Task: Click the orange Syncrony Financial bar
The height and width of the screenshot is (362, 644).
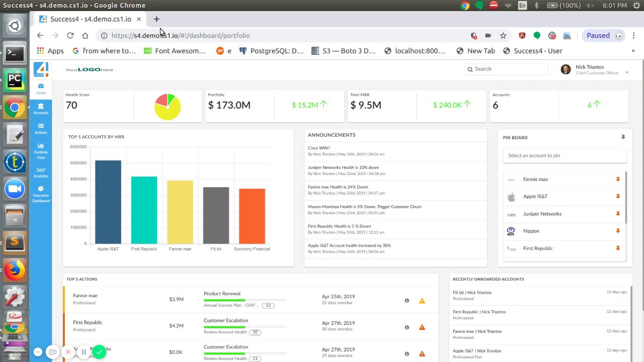Action: (252, 216)
